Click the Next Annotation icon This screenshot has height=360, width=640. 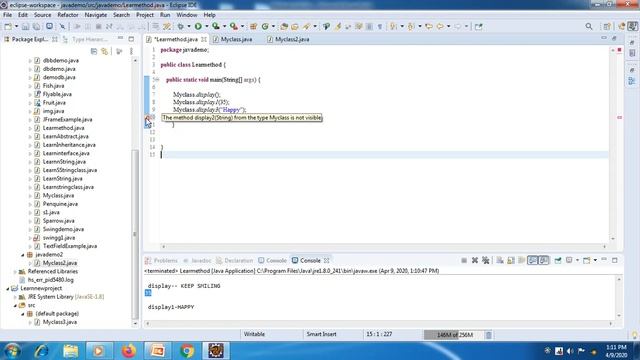click(x=393, y=26)
